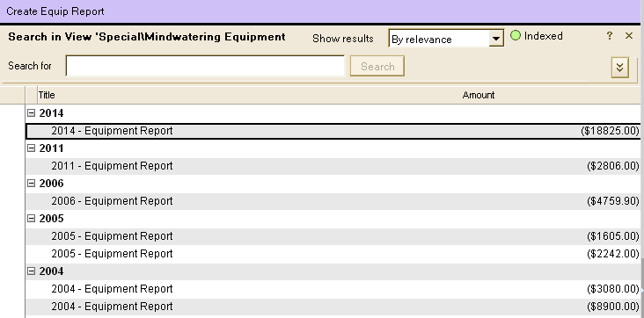Select the 2005 report with amount $2242.00

click(333, 254)
